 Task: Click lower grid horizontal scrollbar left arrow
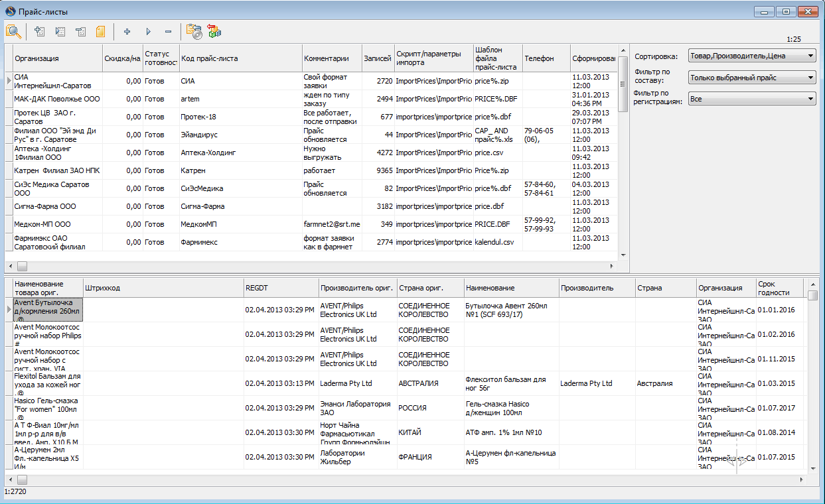(x=9, y=479)
